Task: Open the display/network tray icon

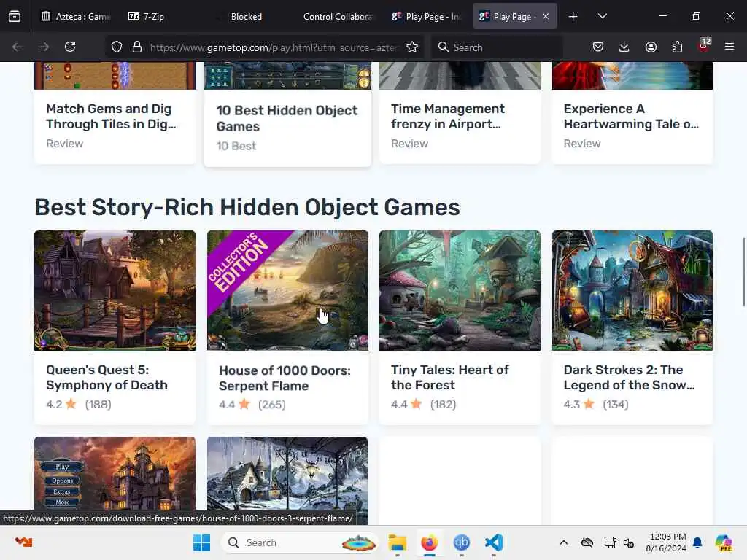Action: click(x=610, y=542)
